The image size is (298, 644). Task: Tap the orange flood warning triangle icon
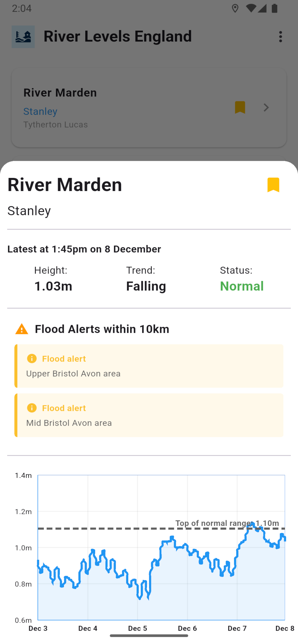(22, 329)
